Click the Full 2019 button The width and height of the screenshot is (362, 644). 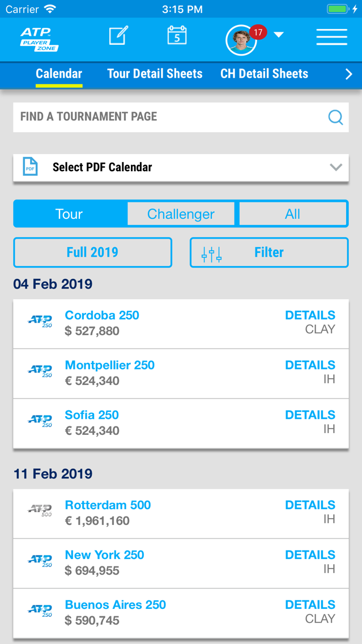93,252
